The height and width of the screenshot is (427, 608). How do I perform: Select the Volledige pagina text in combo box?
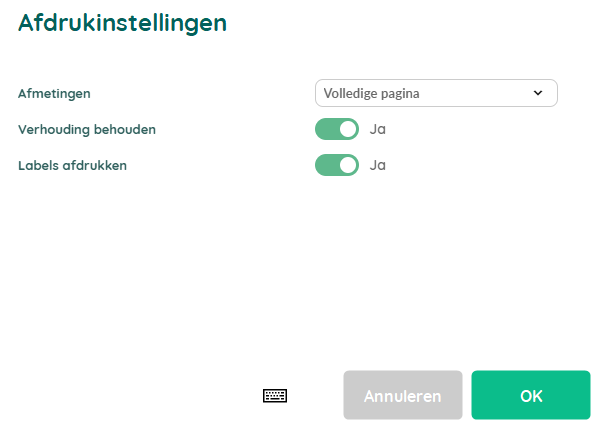[x=371, y=93]
